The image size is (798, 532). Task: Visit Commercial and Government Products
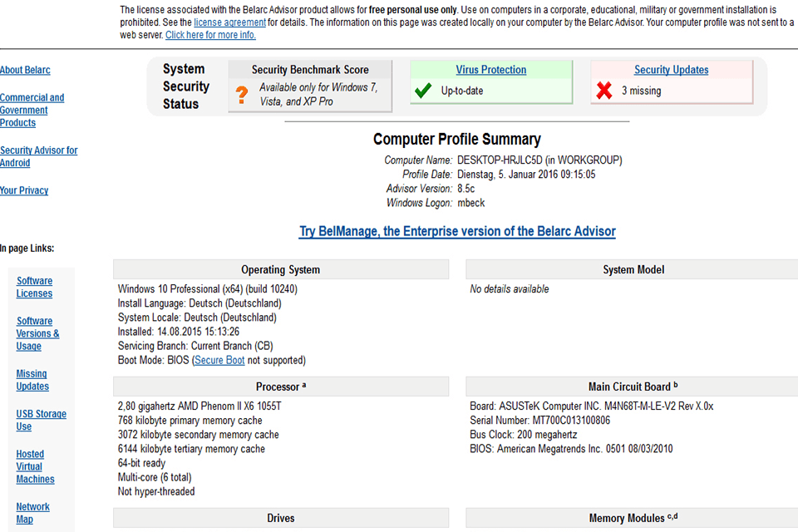coord(32,110)
